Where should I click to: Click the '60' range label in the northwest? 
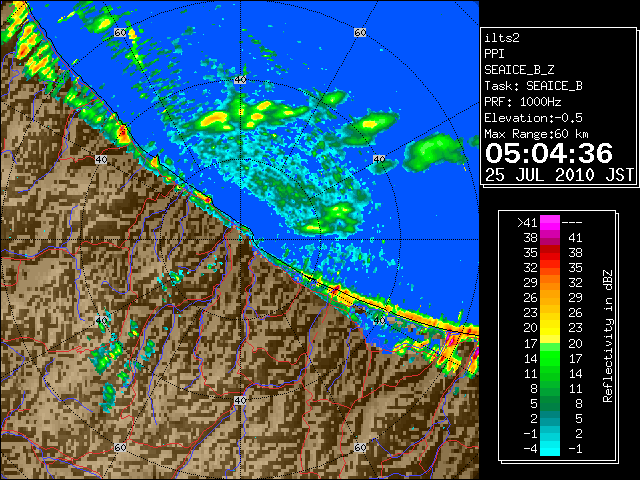coord(120,32)
